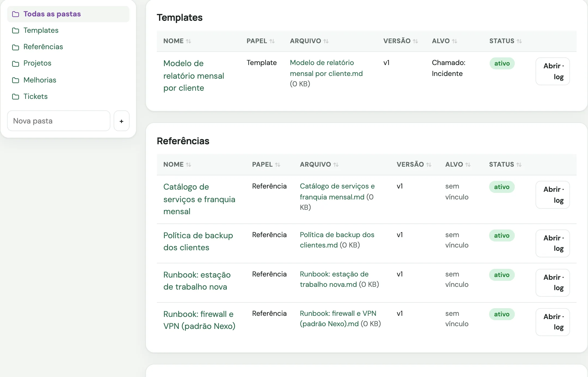Click ativo badge in Modelo de relatório row
588x377 pixels.
pos(502,63)
